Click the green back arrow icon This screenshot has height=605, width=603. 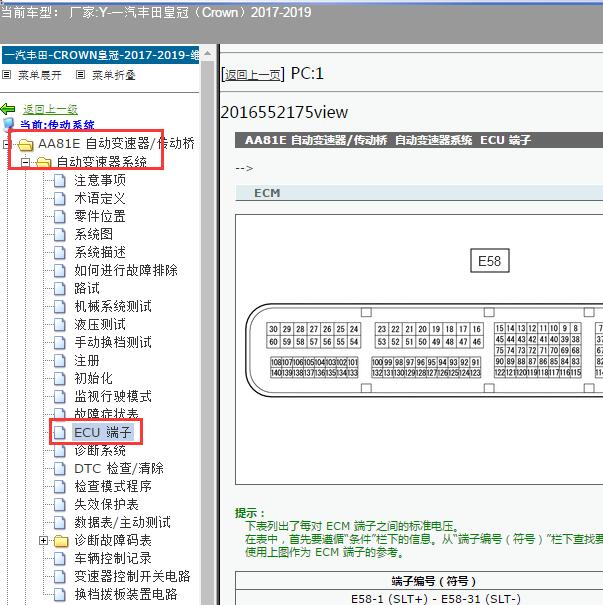(x=8, y=109)
